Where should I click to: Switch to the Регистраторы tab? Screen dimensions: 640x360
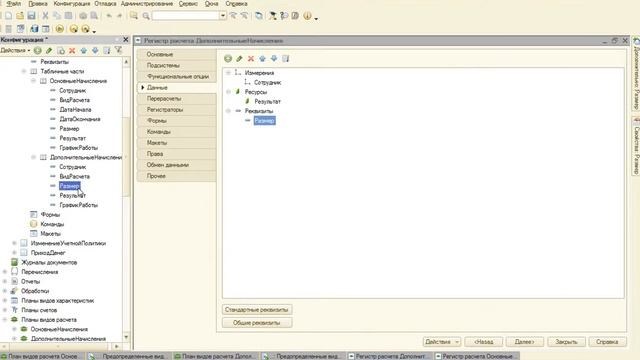(x=177, y=109)
